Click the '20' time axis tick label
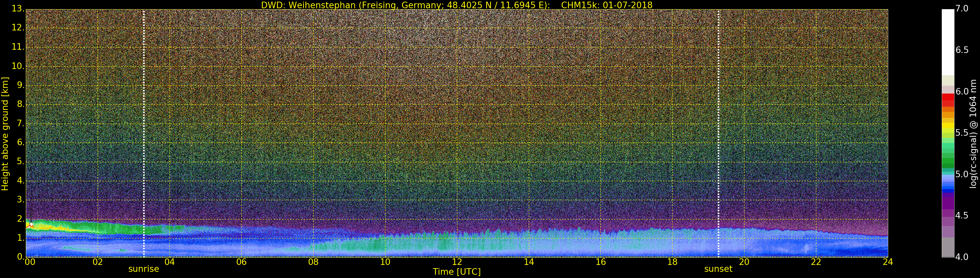 [744, 262]
